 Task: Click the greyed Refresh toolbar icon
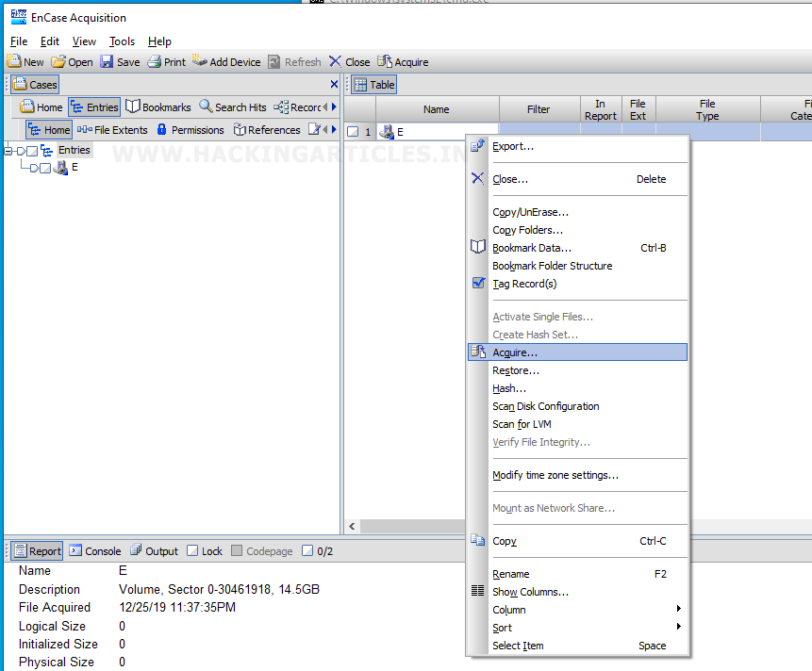(x=273, y=62)
